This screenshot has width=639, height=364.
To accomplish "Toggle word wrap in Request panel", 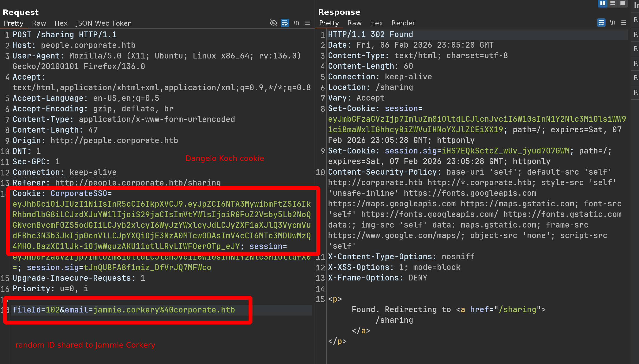I will coord(285,23).
